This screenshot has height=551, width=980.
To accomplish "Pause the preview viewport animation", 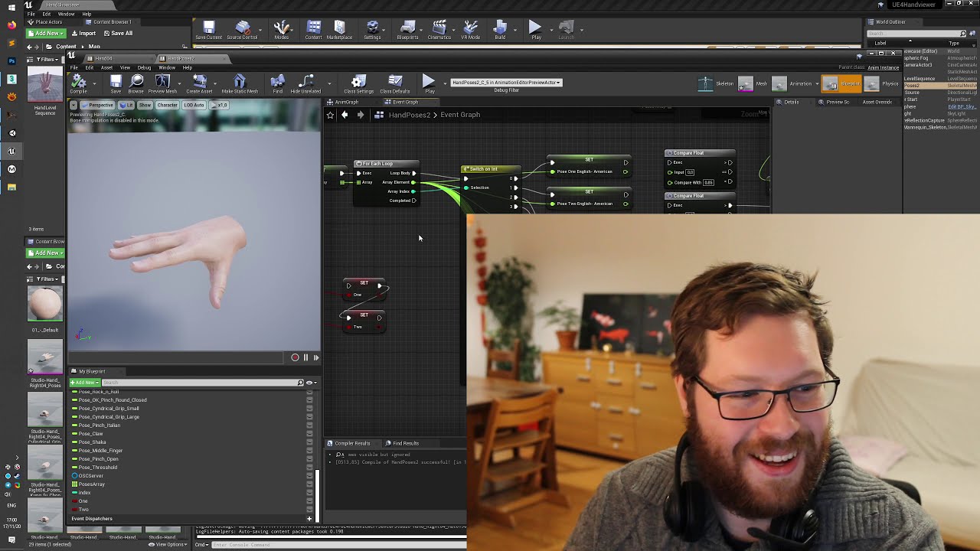I will 305,357.
